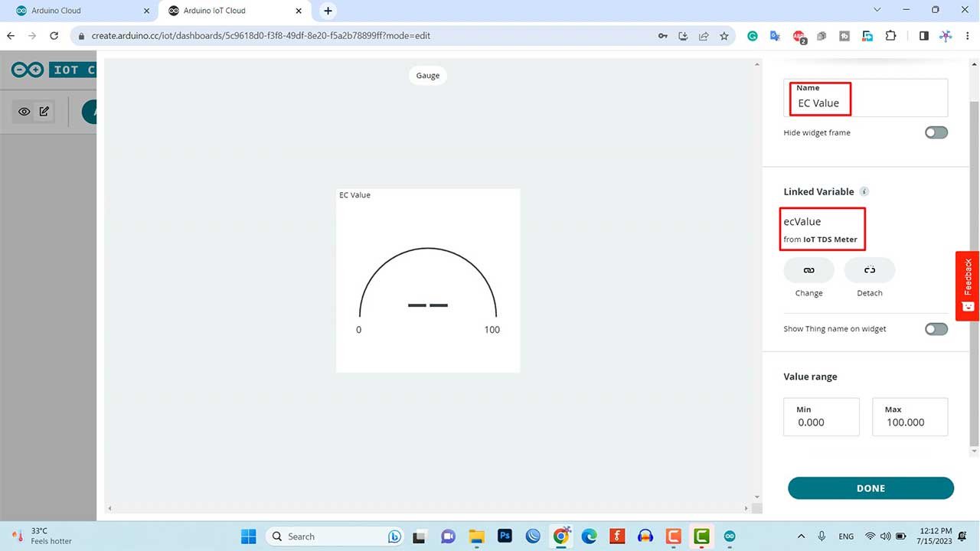Click the widget Name input field
The image size is (980, 551).
[865, 103]
